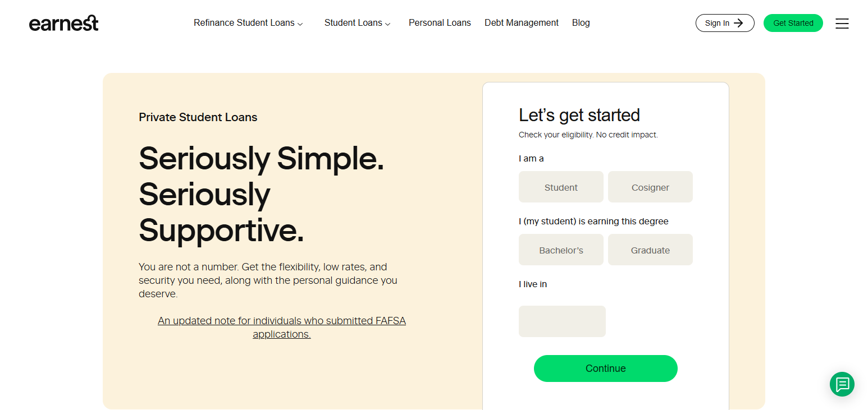
Task: Open Personal Loans menu item
Action: pyautogui.click(x=440, y=23)
